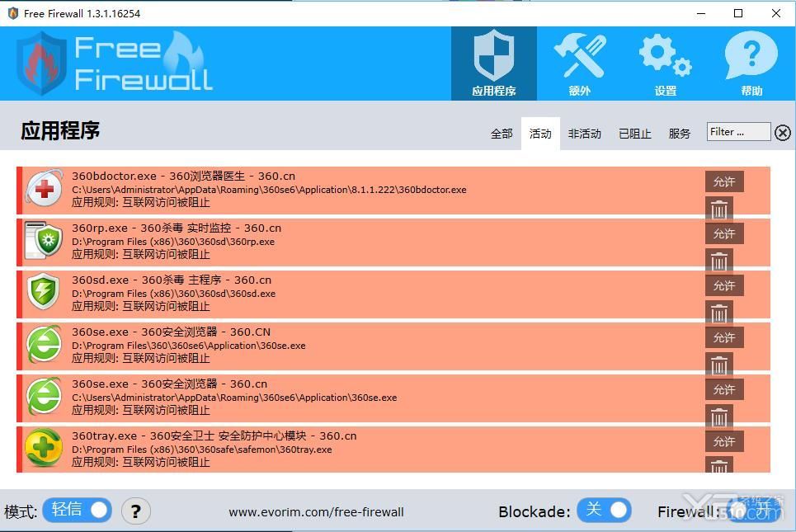Delete the 360rp.exe rule via trash icon

pos(718,261)
